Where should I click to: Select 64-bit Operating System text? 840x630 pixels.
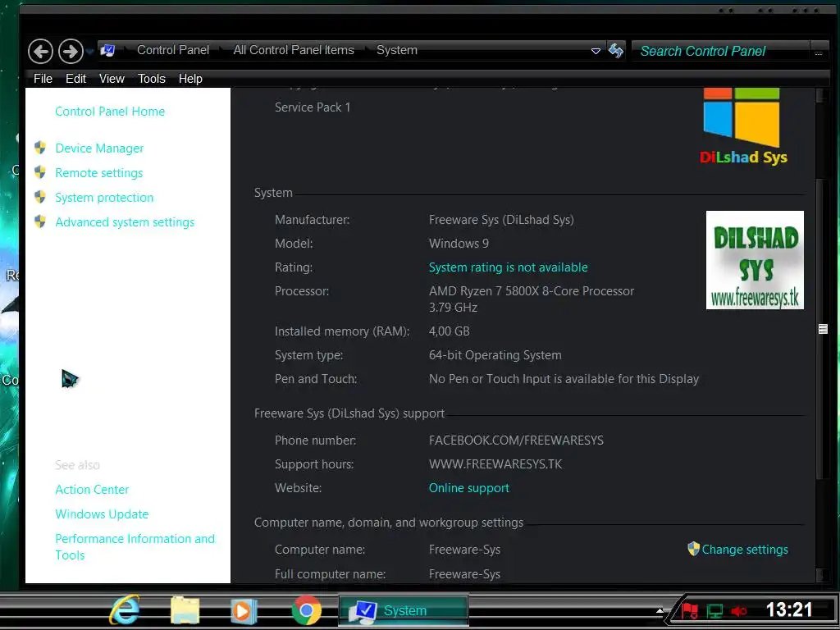495,355
